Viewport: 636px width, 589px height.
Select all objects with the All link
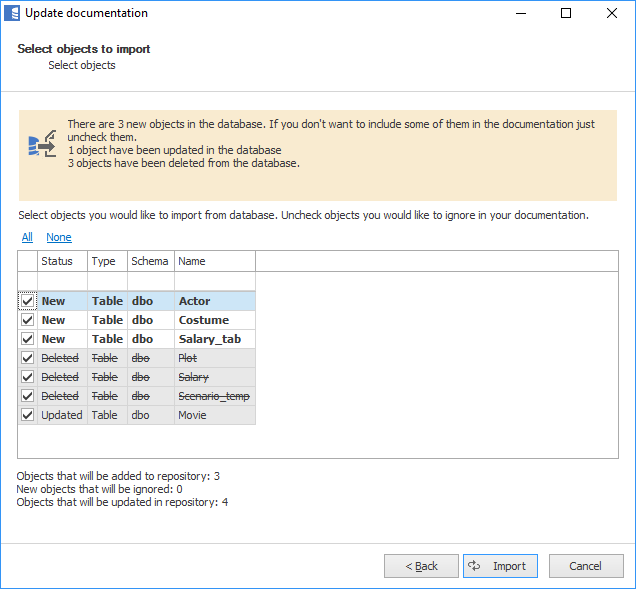click(x=27, y=238)
